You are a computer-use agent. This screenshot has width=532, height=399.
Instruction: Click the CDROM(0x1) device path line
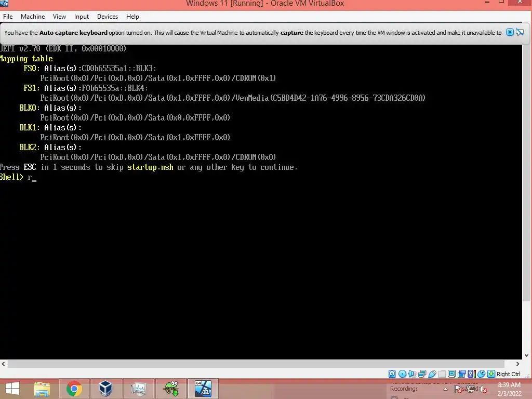point(158,78)
